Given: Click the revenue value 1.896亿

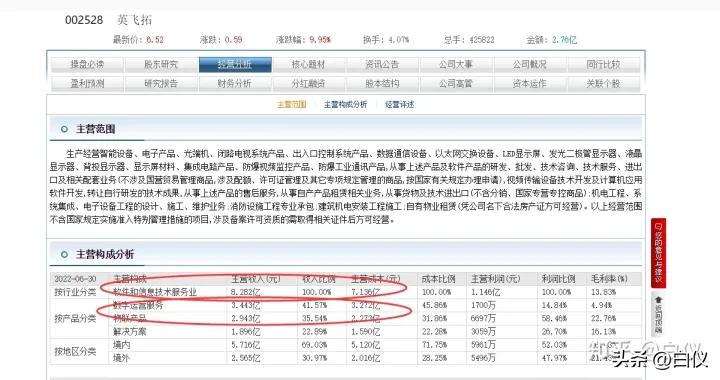Looking at the screenshot, I should click(x=245, y=332).
